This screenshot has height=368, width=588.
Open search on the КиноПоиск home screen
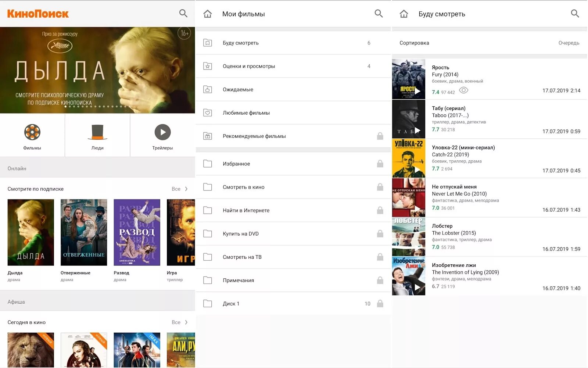coord(183,14)
